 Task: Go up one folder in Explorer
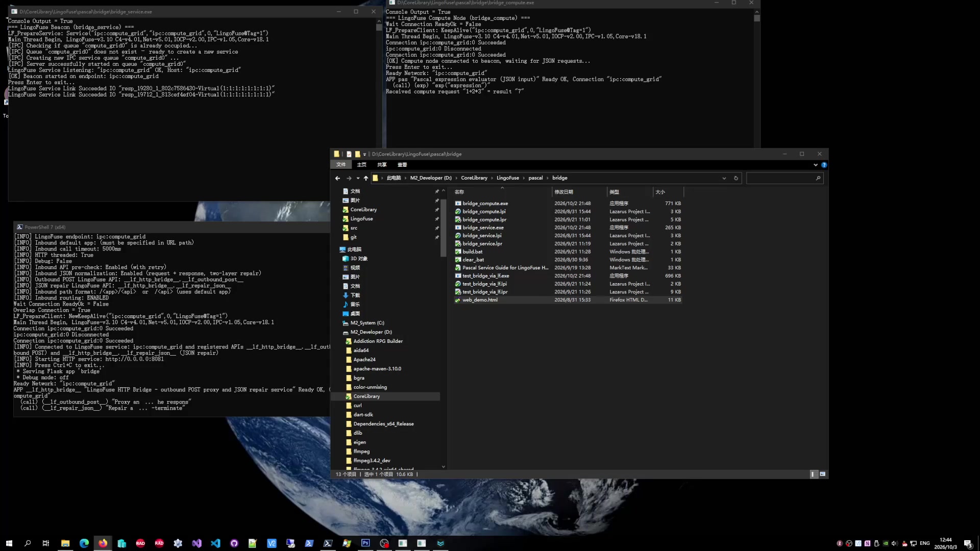(365, 178)
